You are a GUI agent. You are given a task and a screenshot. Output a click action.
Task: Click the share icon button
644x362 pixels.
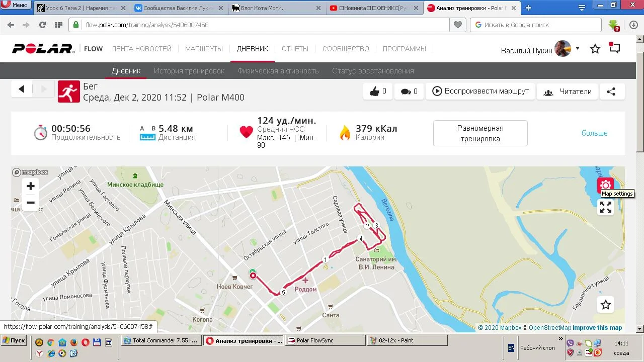(x=611, y=92)
